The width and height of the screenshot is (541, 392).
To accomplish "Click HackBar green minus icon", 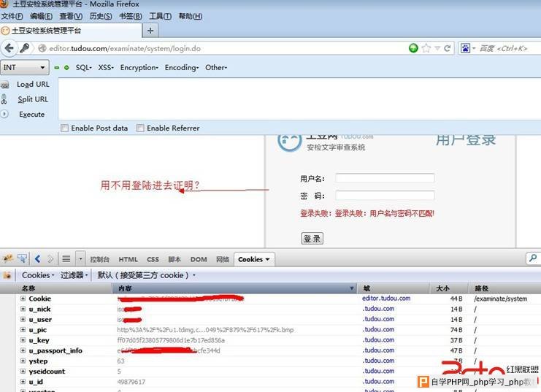I will point(57,68).
